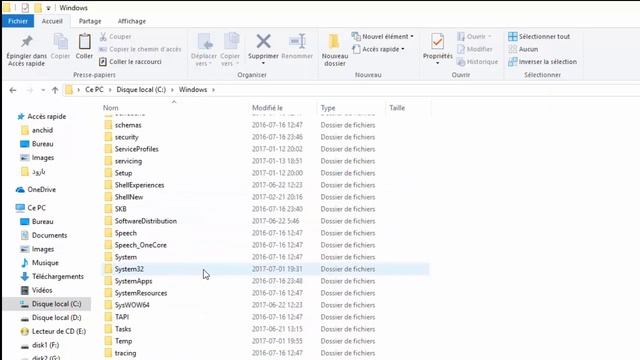The height and width of the screenshot is (360, 640).
Task: Switch to the Affichage tab
Action: point(131,21)
